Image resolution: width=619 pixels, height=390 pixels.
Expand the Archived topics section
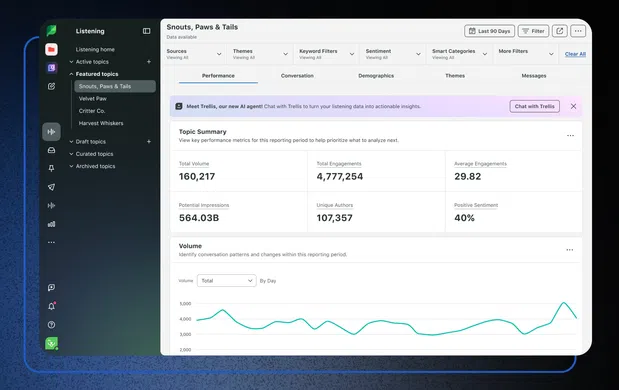pos(92,166)
